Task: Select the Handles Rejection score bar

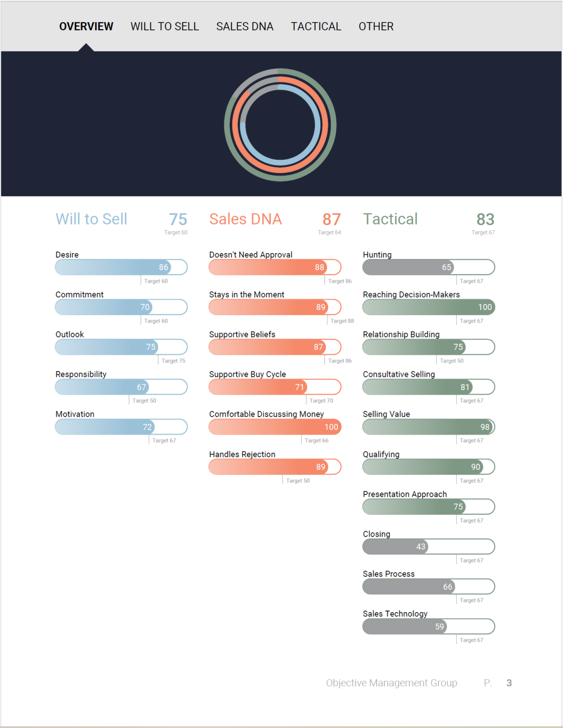Action: (275, 466)
